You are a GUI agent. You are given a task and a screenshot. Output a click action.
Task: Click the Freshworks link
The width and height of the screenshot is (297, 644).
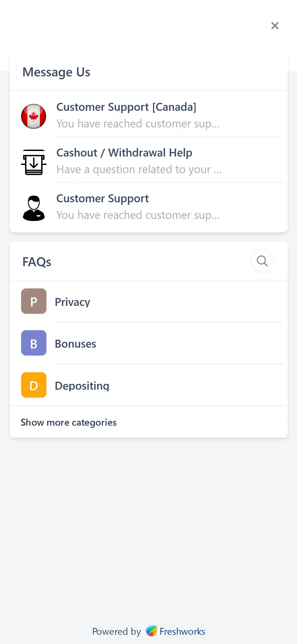182,632
